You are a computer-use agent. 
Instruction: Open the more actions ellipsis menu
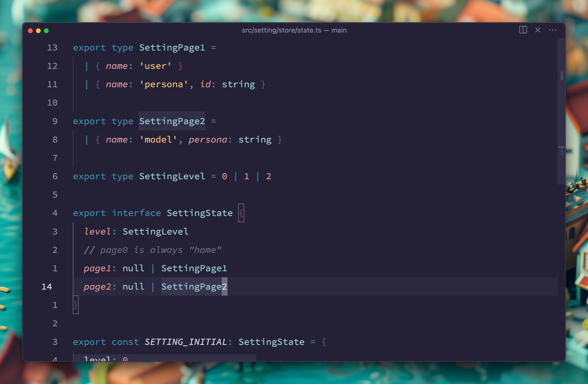tap(552, 30)
